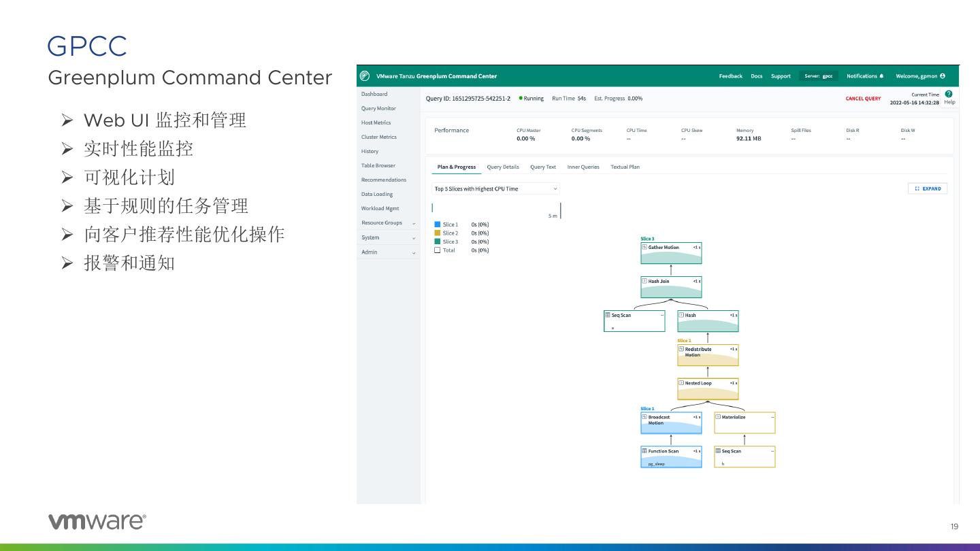Open the Help question-mark icon
Screen dimensions: 980x551
pyautogui.click(x=949, y=94)
